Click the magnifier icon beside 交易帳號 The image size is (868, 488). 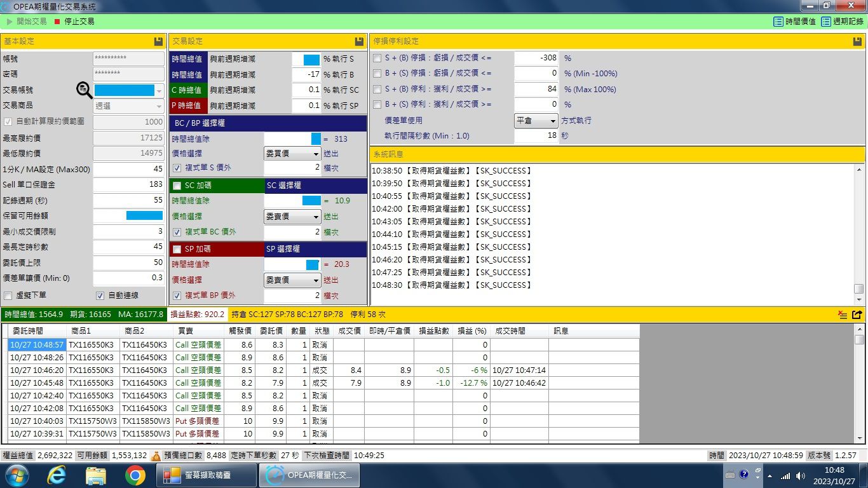tap(85, 90)
